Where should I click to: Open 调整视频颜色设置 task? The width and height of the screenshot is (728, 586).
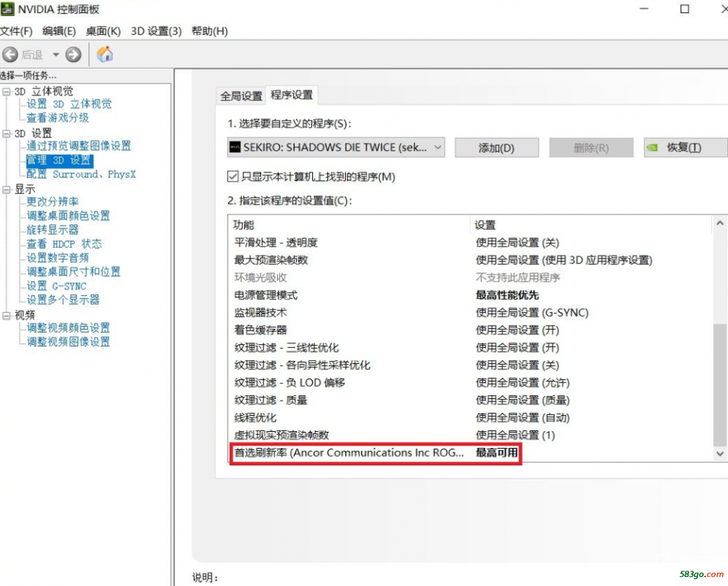click(x=68, y=328)
